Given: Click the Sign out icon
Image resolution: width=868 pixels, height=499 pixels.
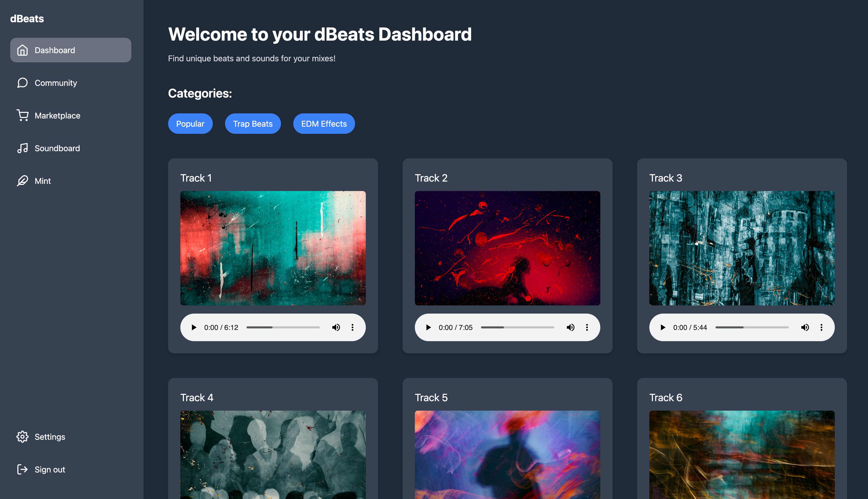Looking at the screenshot, I should tap(22, 470).
